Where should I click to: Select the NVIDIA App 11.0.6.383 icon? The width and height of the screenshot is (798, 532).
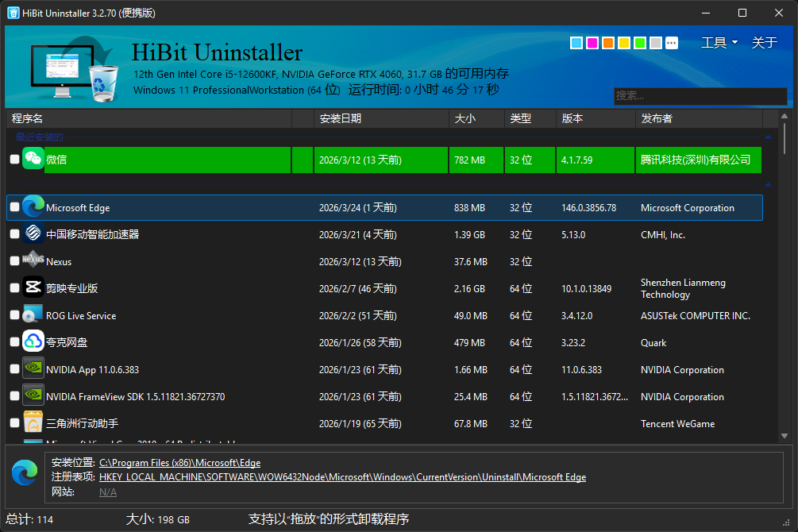click(x=33, y=369)
